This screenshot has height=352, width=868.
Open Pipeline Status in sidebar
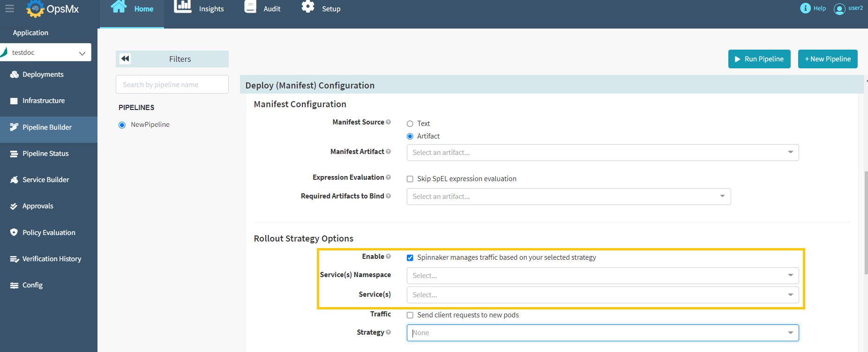pyautogui.click(x=45, y=154)
